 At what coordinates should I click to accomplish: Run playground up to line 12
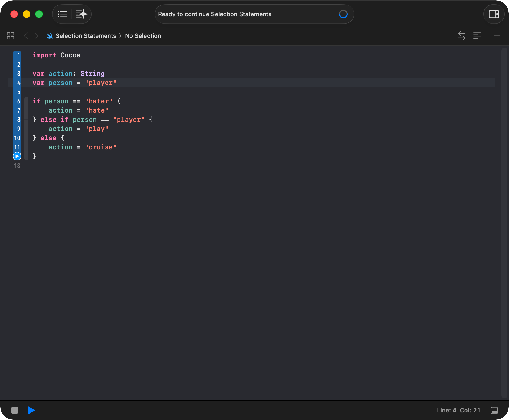pyautogui.click(x=17, y=156)
